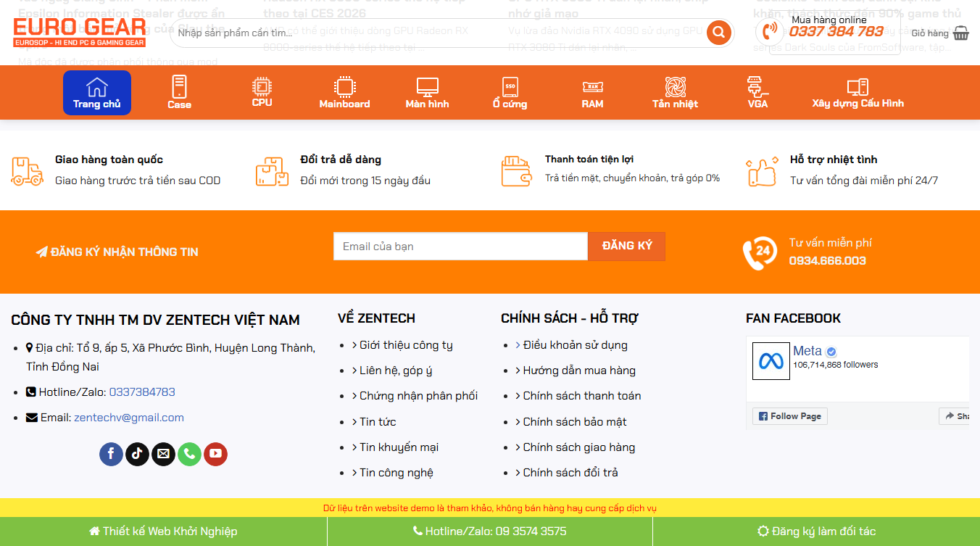The width and height of the screenshot is (980, 546).
Task: Click the CPU chip icon in navigation
Action: 262,86
